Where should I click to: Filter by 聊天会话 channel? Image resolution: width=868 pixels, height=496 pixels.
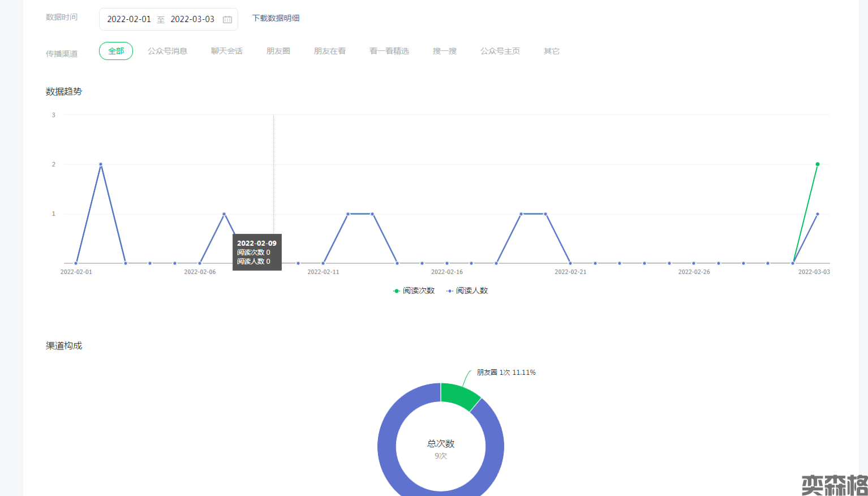[x=227, y=51]
